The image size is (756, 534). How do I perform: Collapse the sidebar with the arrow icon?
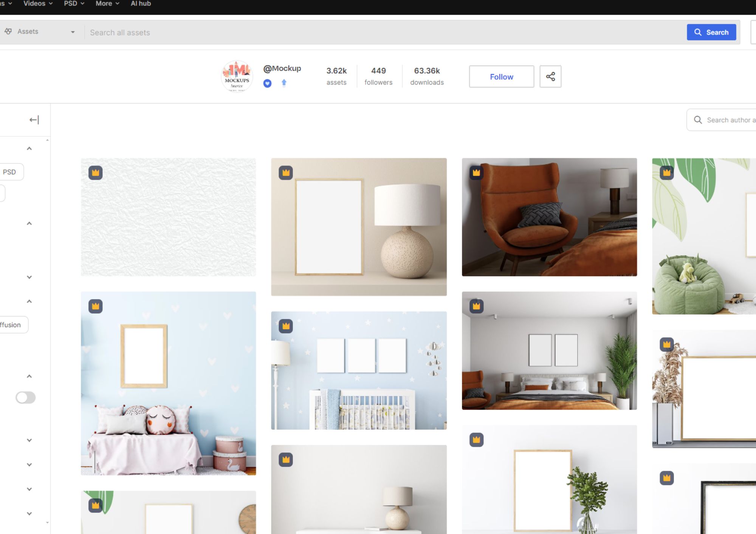[x=34, y=120]
